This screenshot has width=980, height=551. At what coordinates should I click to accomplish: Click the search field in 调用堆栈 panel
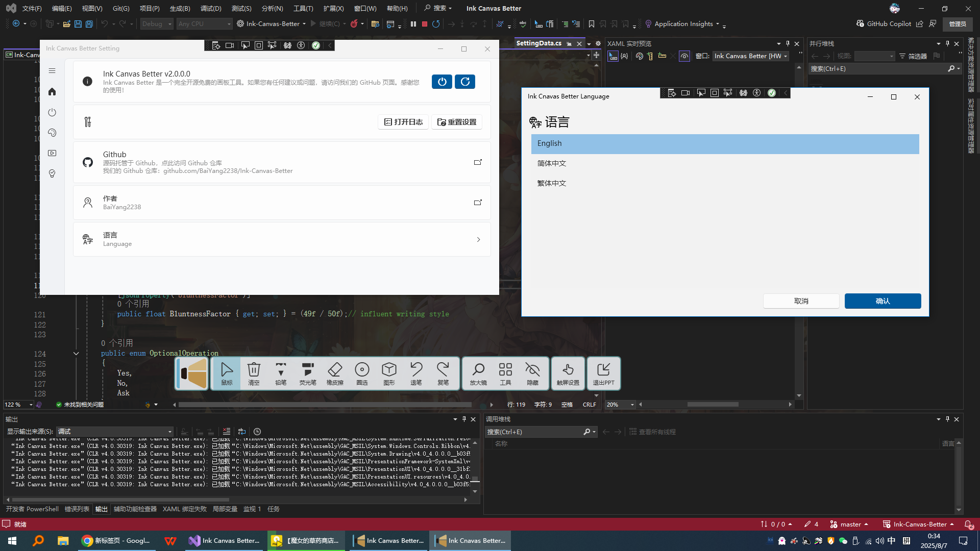[533, 432]
